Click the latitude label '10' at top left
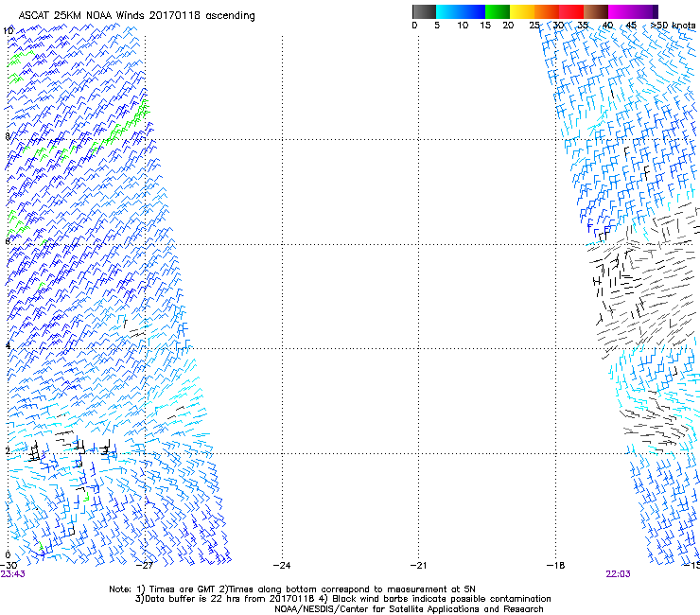 coord(8,31)
